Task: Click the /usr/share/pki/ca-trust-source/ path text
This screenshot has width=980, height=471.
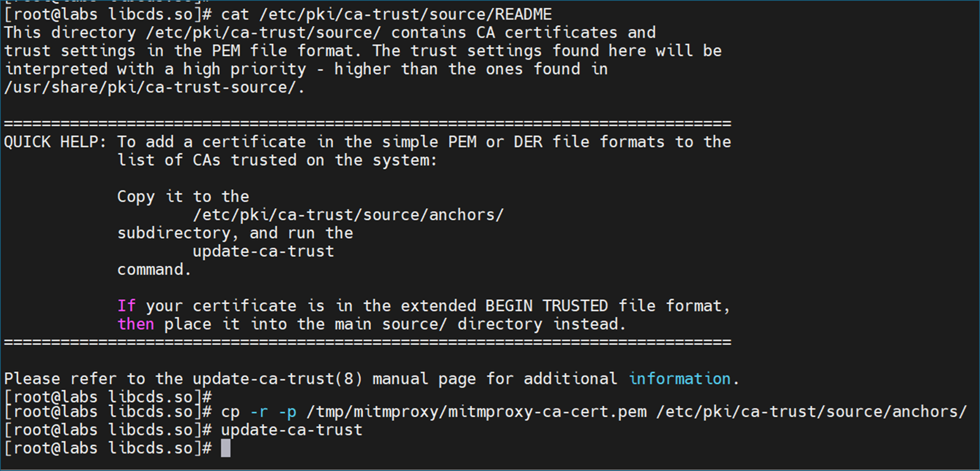Action: tap(152, 87)
